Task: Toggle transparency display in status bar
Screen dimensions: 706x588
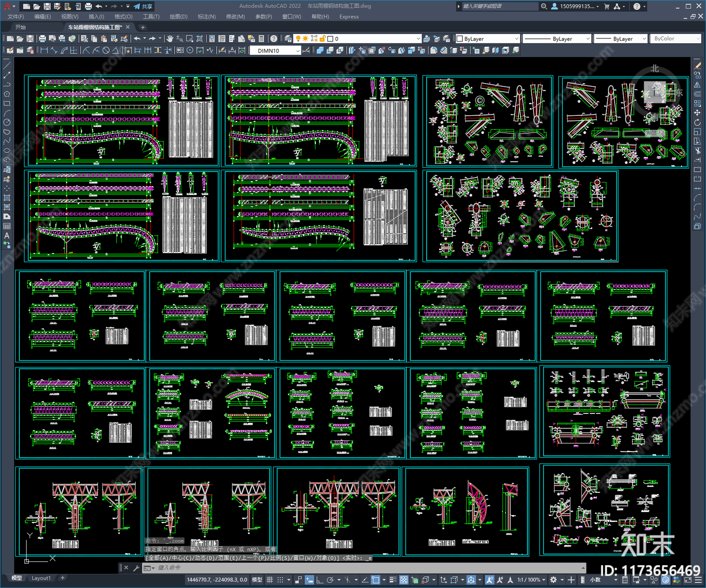Action: click(403, 580)
